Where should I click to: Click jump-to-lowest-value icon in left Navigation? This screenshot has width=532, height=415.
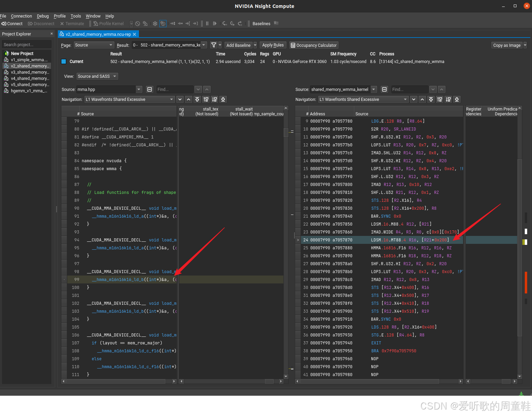tap(223, 100)
